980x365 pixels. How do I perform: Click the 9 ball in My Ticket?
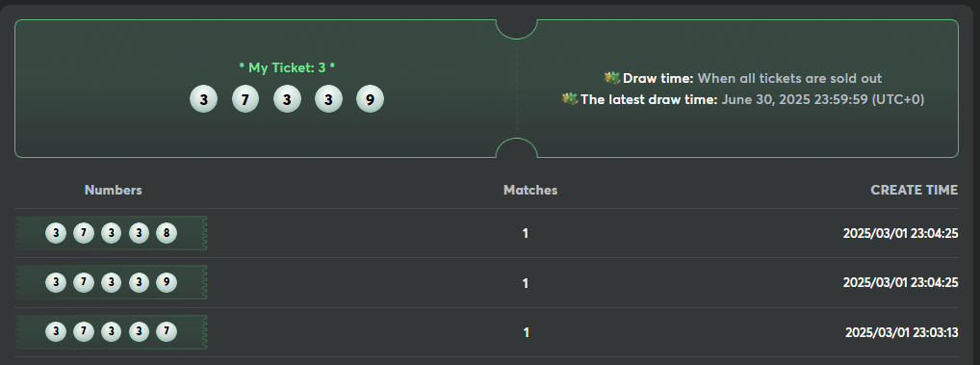[370, 99]
